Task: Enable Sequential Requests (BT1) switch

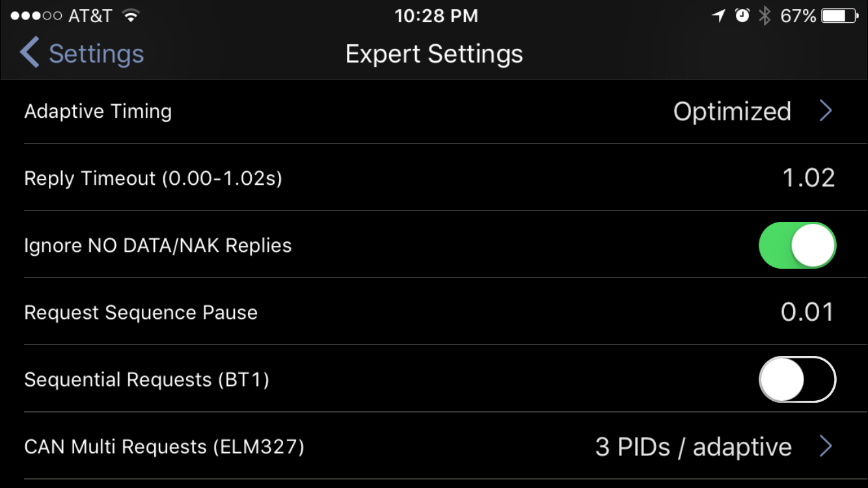Action: [x=797, y=379]
